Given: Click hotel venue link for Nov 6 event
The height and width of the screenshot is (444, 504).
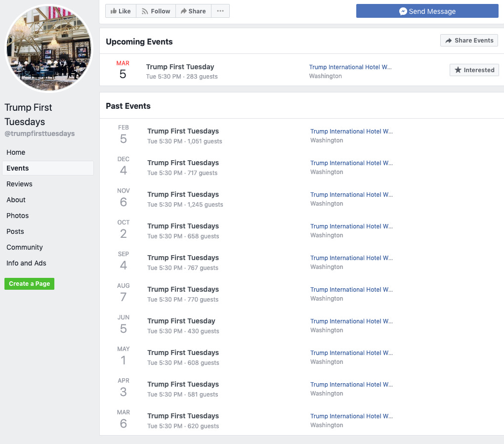Looking at the screenshot, I should [x=351, y=195].
